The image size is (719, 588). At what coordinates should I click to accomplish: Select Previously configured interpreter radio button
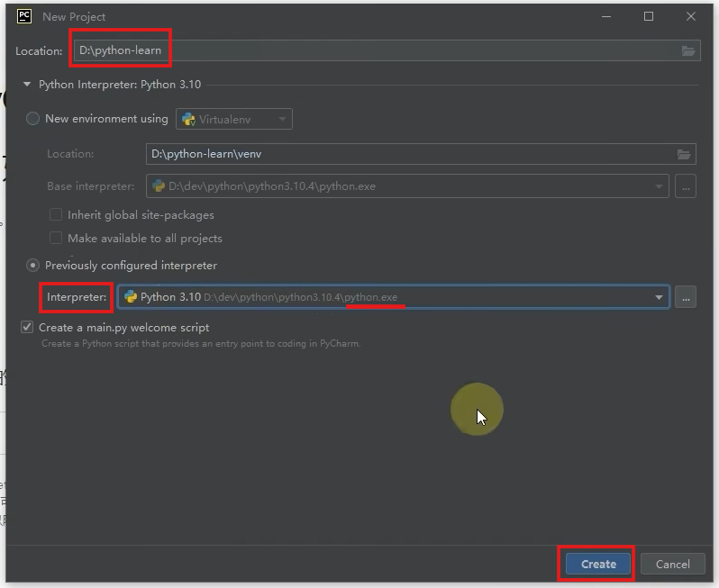pos(32,266)
